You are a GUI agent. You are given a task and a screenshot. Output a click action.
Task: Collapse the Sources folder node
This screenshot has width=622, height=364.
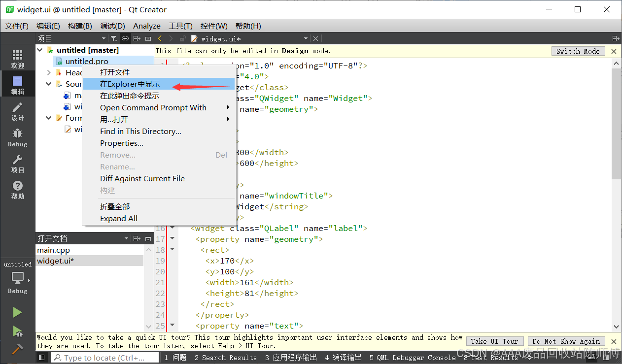click(49, 84)
